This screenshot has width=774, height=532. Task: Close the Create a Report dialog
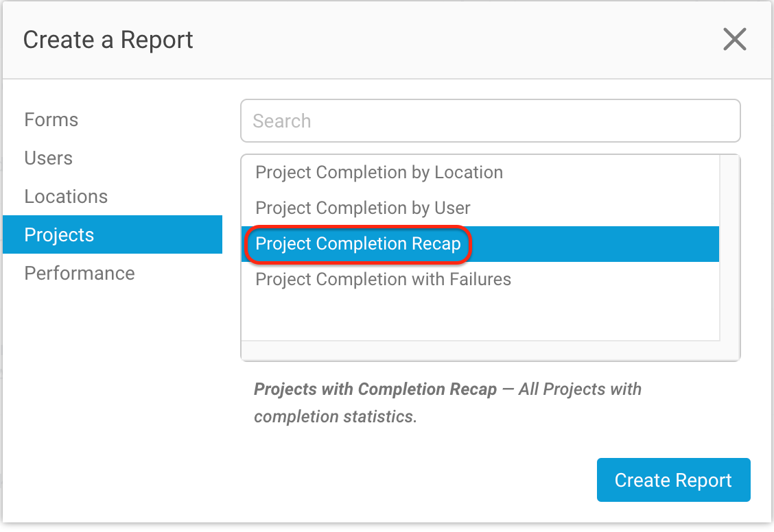tap(735, 39)
